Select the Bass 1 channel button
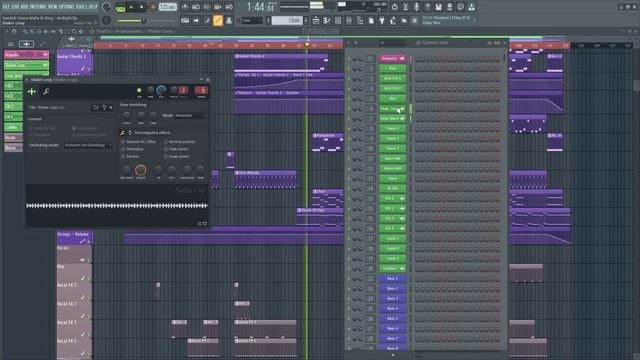Screen dimensions: 640x360 (392, 278)
